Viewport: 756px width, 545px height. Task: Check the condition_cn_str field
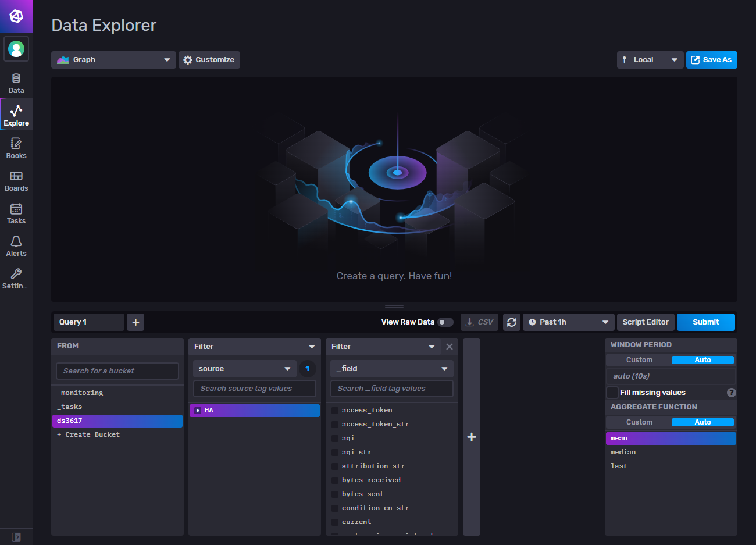(x=335, y=508)
